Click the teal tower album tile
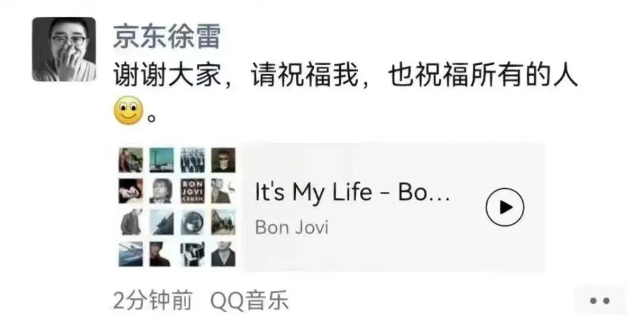This screenshot has height=315, width=644. pyautogui.click(x=162, y=160)
